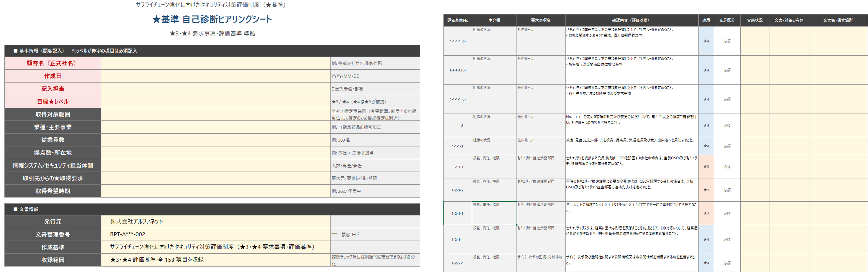Click criterion number 1-1-1-1 (c)
Screen dimensions: 868x272
[458, 99]
